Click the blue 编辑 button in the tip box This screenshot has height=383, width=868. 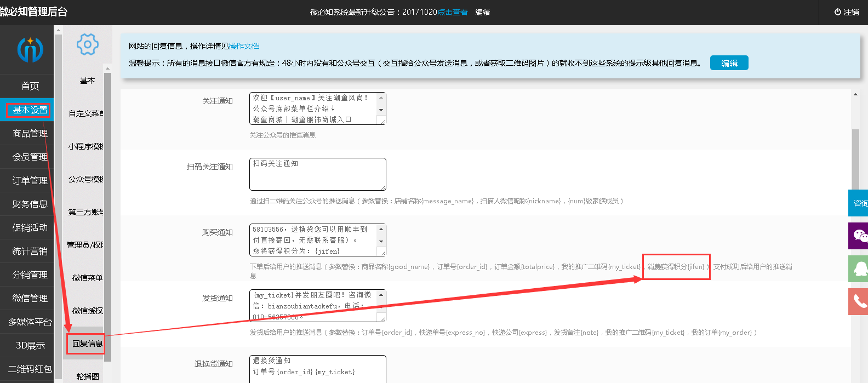coord(729,63)
